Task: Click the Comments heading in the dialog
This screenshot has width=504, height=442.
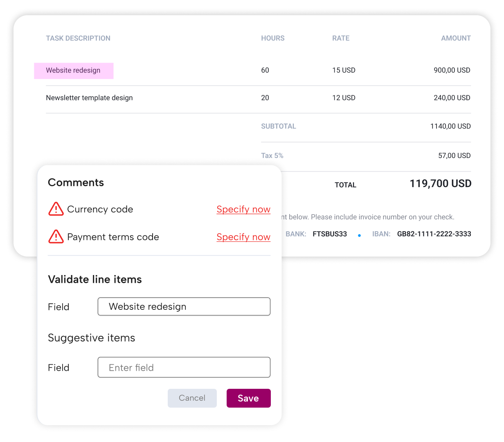Action: point(76,183)
